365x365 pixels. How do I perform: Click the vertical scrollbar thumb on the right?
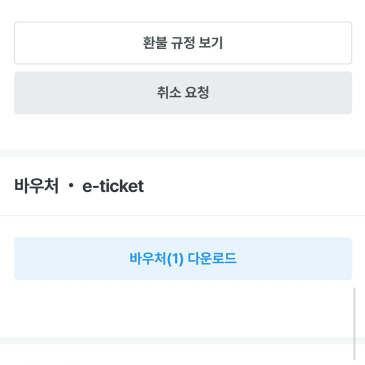click(x=354, y=324)
